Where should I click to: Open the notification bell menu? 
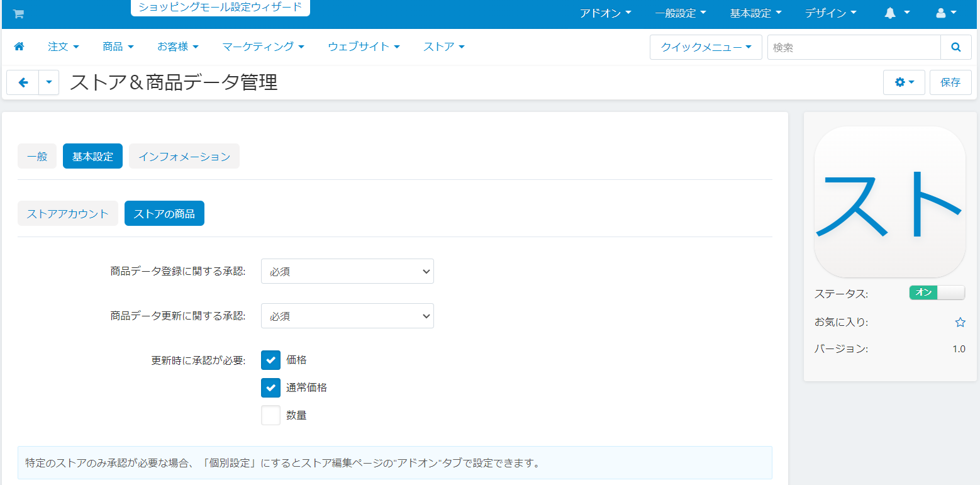pos(897,13)
